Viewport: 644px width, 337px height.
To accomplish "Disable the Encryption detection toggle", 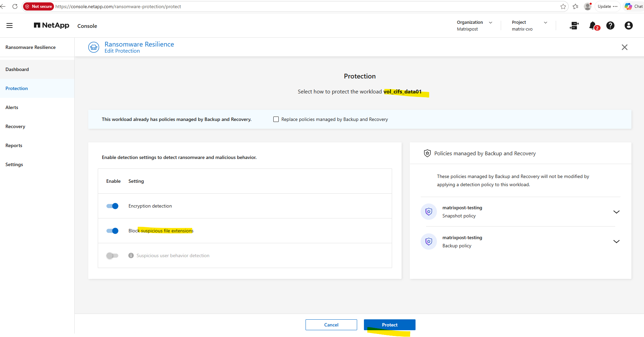I will coord(112,206).
